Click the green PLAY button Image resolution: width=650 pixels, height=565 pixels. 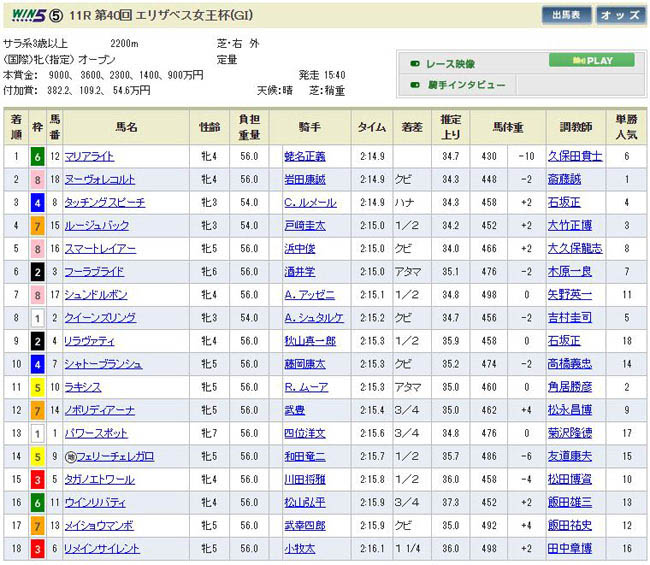pyautogui.click(x=591, y=61)
